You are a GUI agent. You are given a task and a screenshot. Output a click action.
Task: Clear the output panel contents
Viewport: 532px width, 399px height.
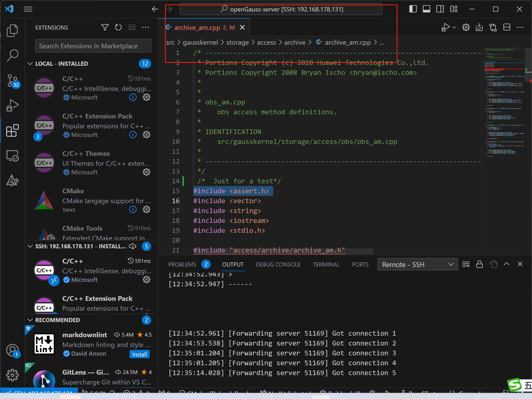(466, 264)
